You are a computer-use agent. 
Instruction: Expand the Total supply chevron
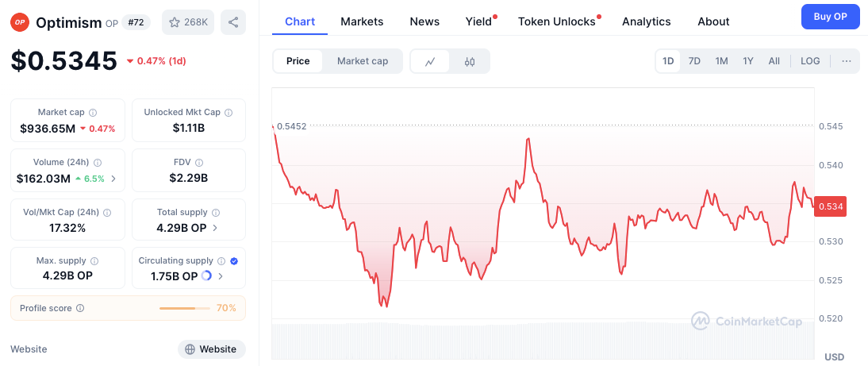pyautogui.click(x=215, y=228)
